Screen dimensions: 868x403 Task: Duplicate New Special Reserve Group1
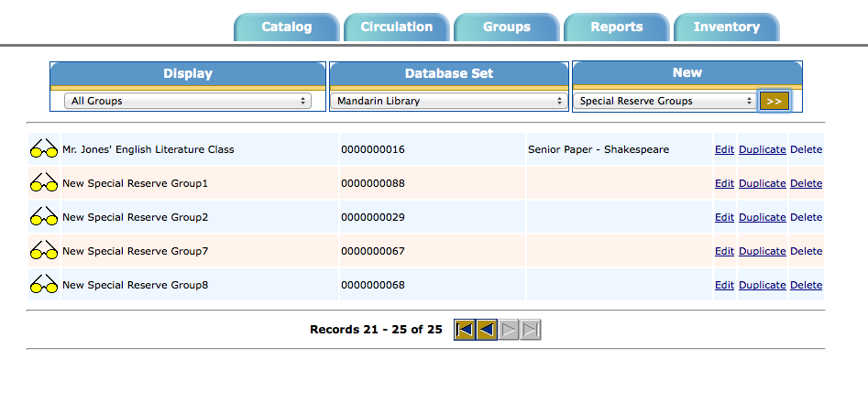tap(763, 183)
